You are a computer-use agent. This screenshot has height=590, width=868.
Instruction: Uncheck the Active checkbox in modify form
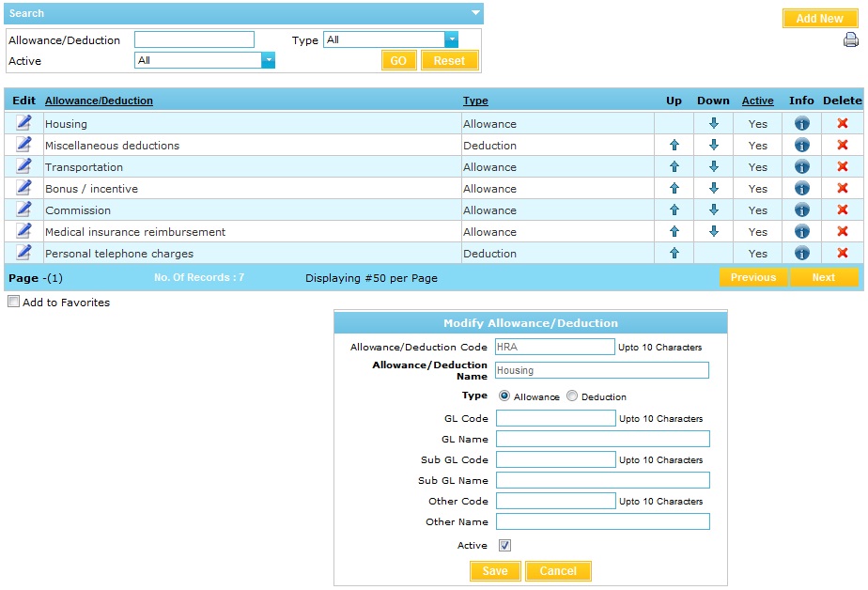click(504, 545)
